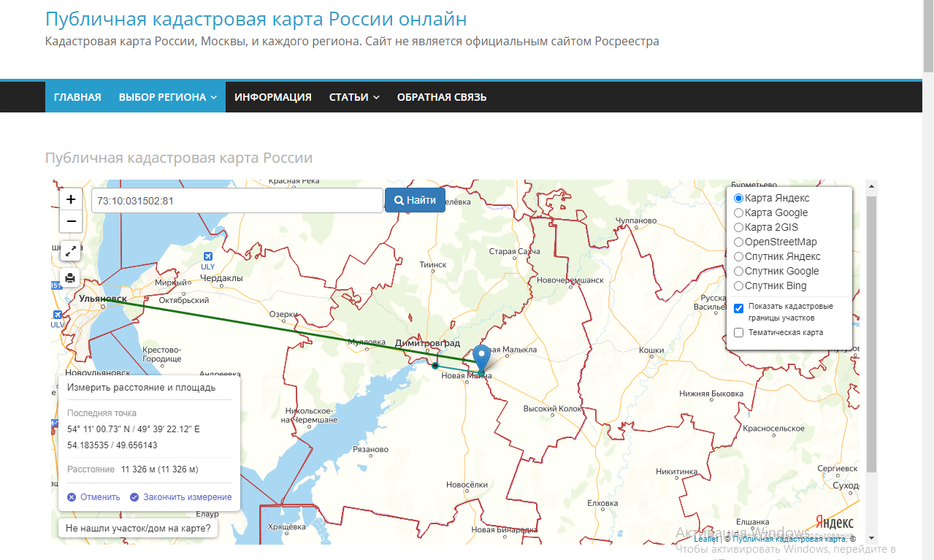Click the Найти search button

click(415, 200)
